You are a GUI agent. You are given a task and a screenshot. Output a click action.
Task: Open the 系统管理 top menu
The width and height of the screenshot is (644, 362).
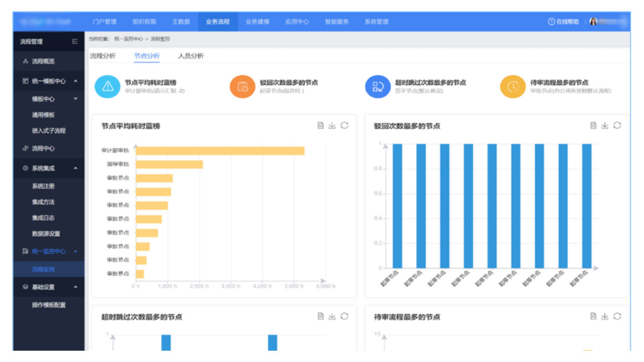click(x=376, y=22)
